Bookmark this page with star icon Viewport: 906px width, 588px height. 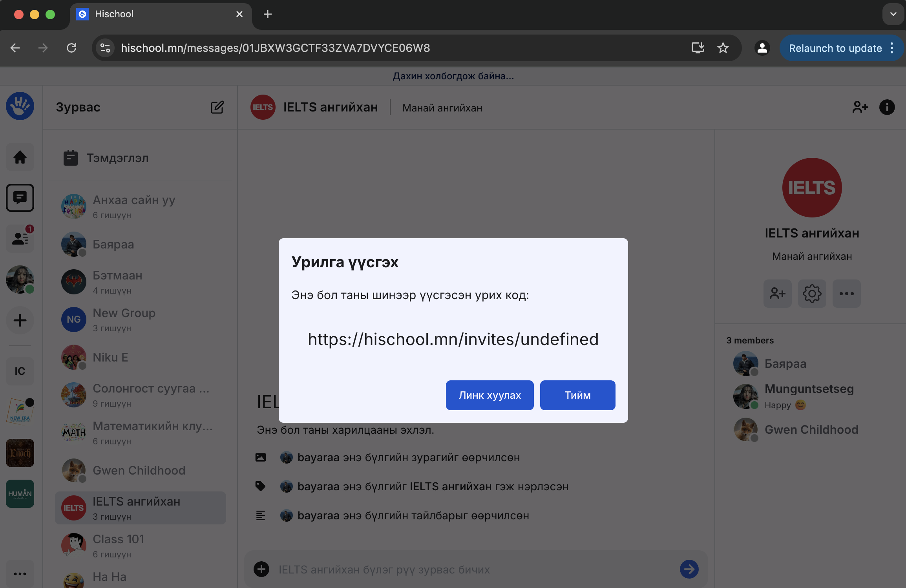723,48
